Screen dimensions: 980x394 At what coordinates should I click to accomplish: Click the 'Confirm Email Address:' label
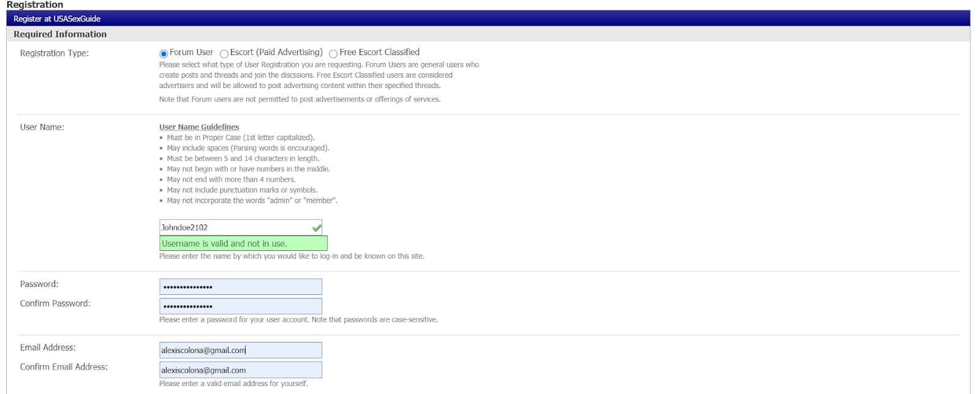(x=64, y=367)
